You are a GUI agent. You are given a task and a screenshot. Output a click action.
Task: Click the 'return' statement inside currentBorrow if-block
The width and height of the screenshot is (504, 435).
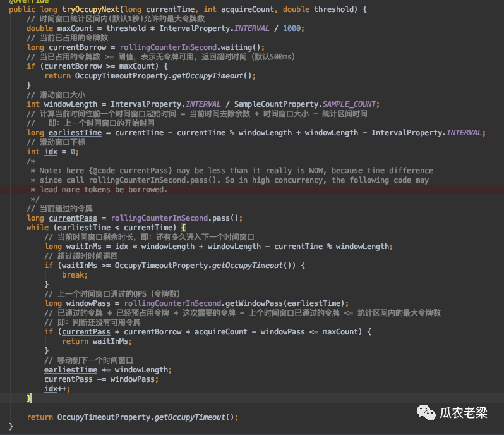pyautogui.click(x=150, y=76)
